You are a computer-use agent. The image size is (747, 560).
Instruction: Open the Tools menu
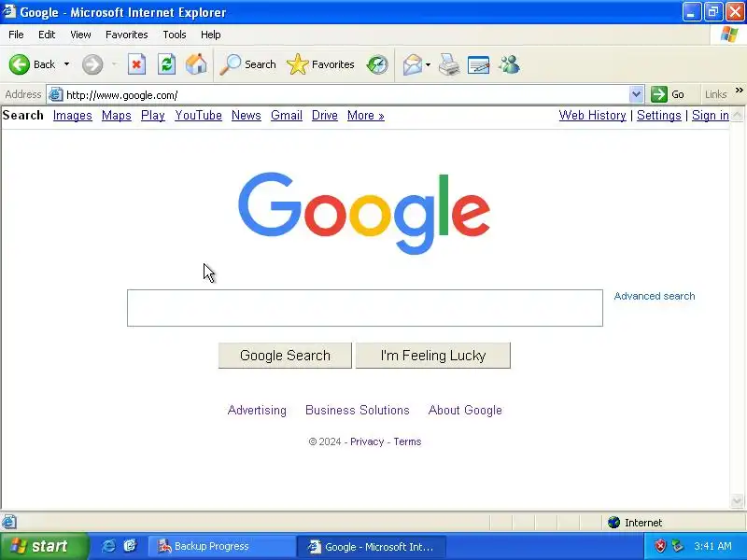click(x=175, y=35)
